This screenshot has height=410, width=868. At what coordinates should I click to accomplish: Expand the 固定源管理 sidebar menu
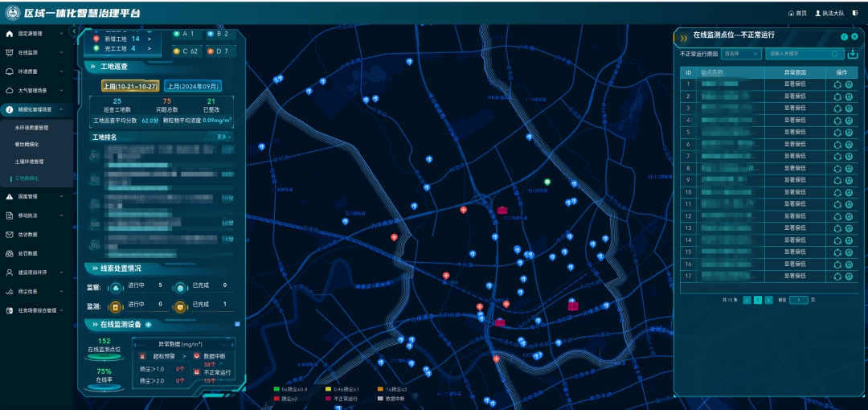pos(36,34)
